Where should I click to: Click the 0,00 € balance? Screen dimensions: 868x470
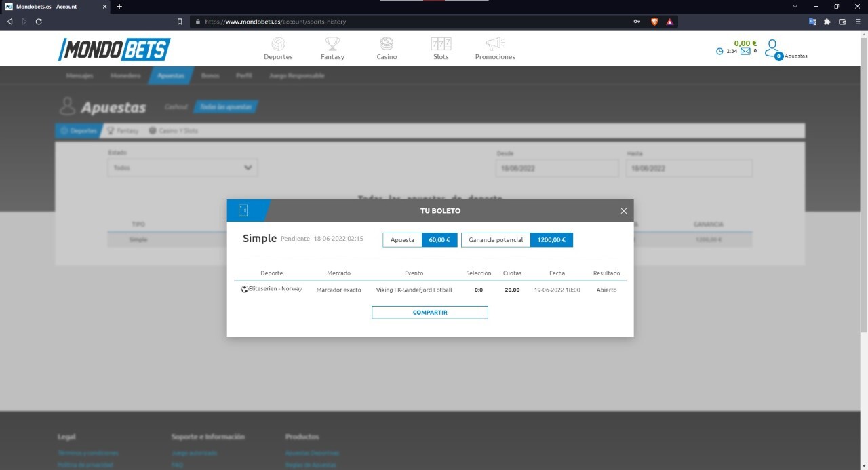(x=745, y=43)
